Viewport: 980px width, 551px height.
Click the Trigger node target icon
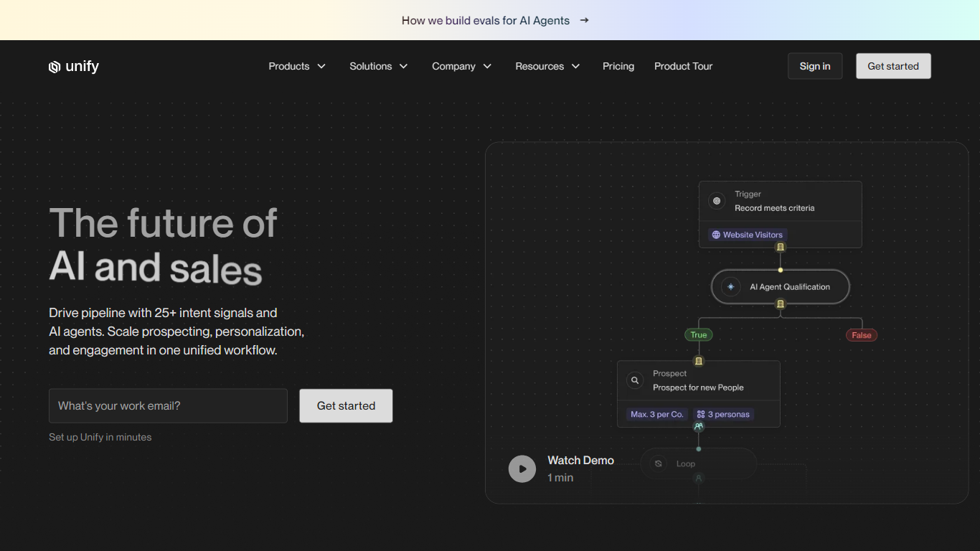pyautogui.click(x=717, y=201)
